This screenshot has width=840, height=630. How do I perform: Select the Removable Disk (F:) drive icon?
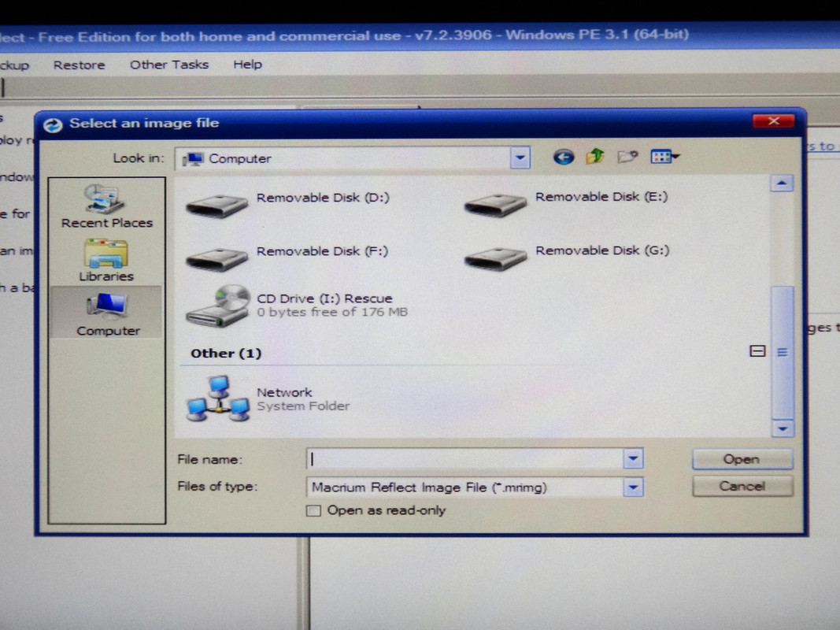217,259
